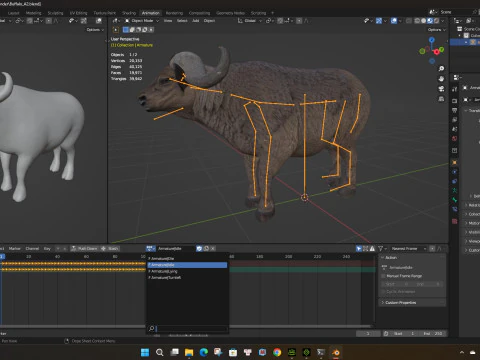The image size is (480, 360).
Task: Select ArmatureIdle action in list
Action: [187, 265]
